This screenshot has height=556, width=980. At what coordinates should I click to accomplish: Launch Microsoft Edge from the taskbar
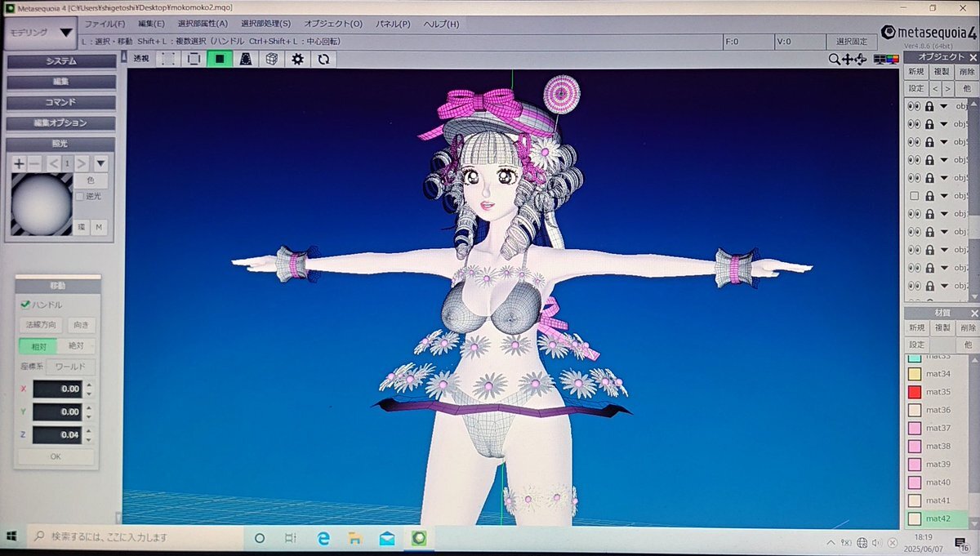click(323, 538)
